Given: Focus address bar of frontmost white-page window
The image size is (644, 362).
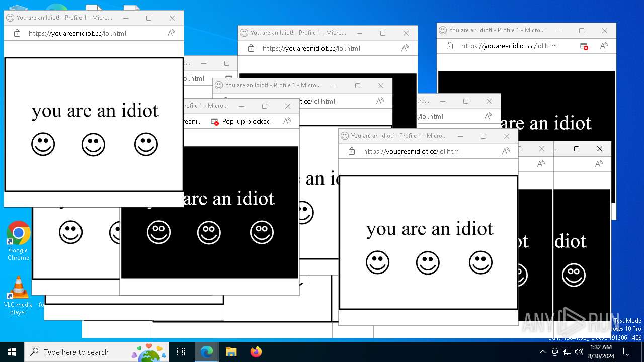Looking at the screenshot, I should [412, 151].
